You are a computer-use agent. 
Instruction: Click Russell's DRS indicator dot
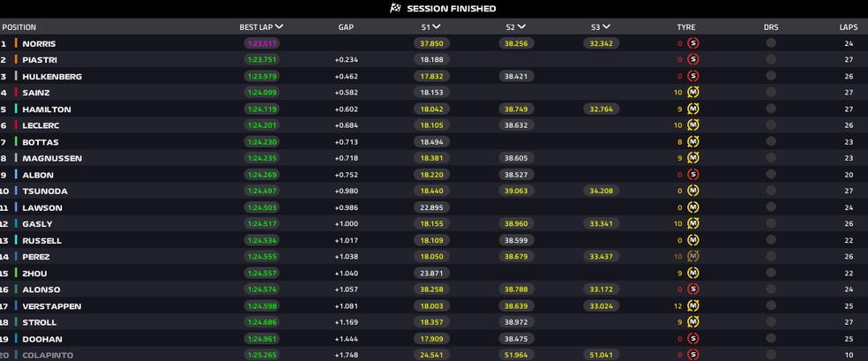(x=771, y=240)
